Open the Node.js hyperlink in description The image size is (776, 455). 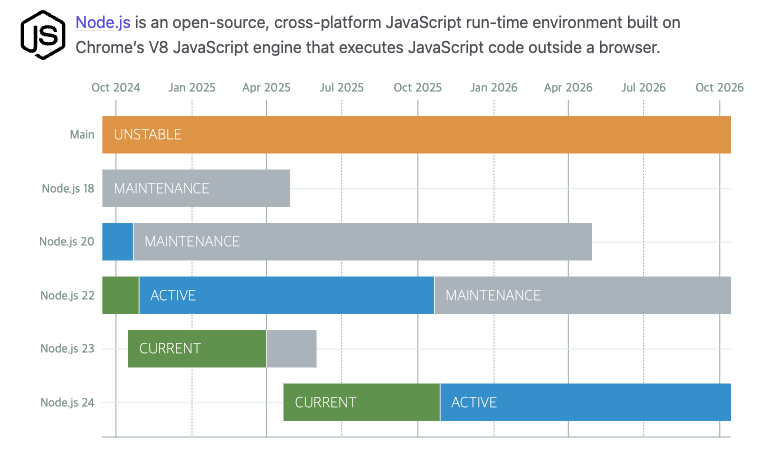tap(103, 23)
